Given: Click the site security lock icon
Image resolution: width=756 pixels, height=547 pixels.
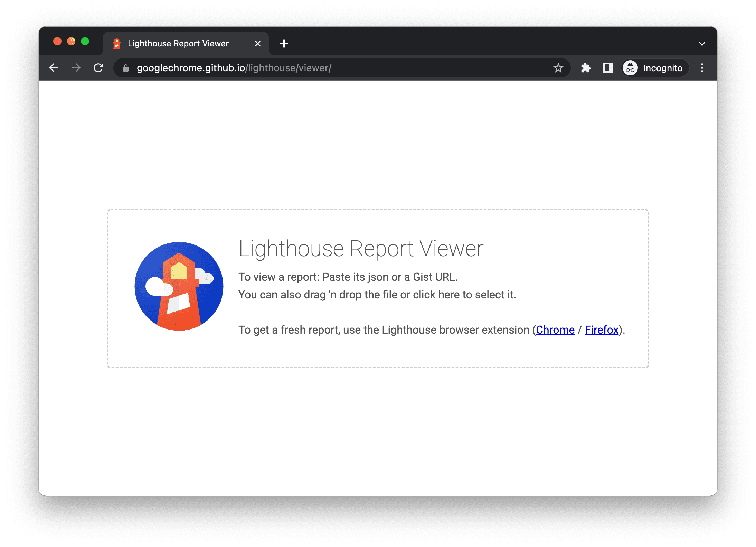Looking at the screenshot, I should coord(126,67).
